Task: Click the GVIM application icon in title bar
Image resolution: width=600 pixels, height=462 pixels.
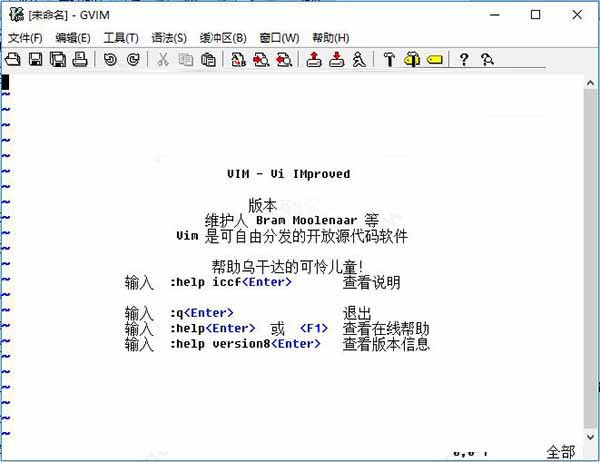Action: point(17,15)
